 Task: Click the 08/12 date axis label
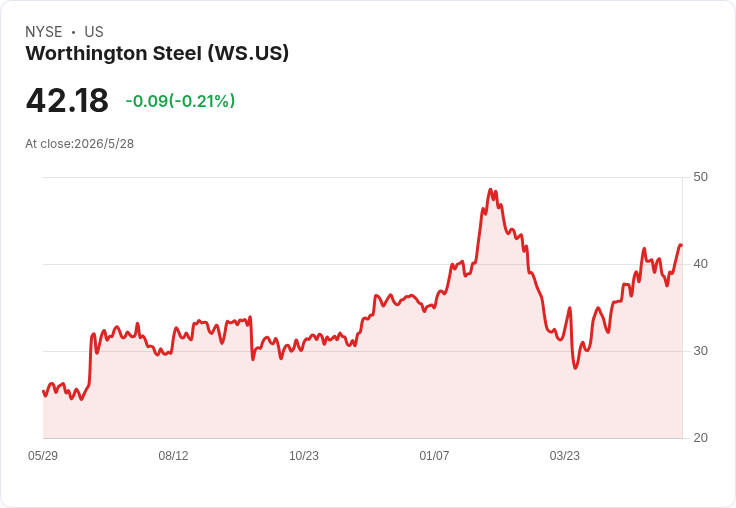tap(173, 455)
